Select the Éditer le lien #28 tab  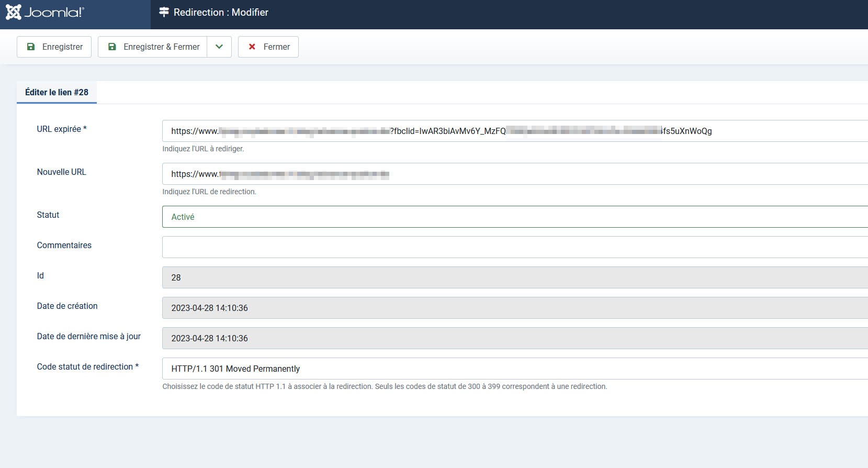(x=57, y=92)
